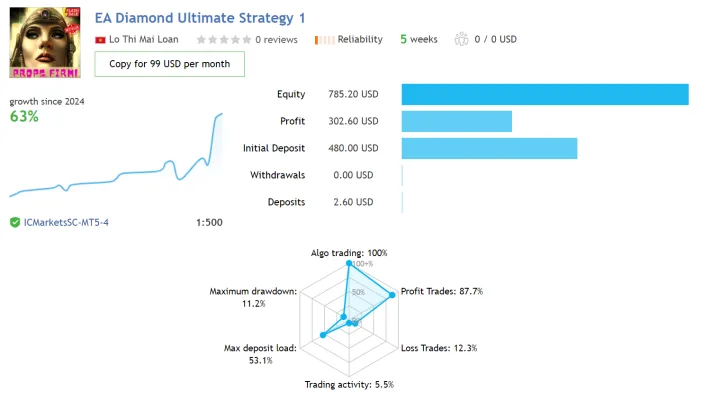702x400 pixels.
Task: Open the 0 reviews link
Action: click(x=276, y=40)
